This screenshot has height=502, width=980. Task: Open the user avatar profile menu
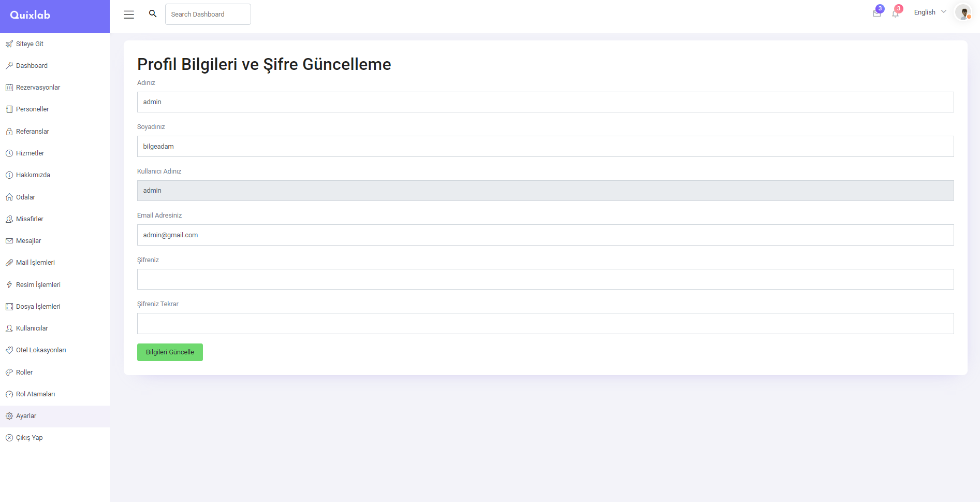click(x=963, y=12)
